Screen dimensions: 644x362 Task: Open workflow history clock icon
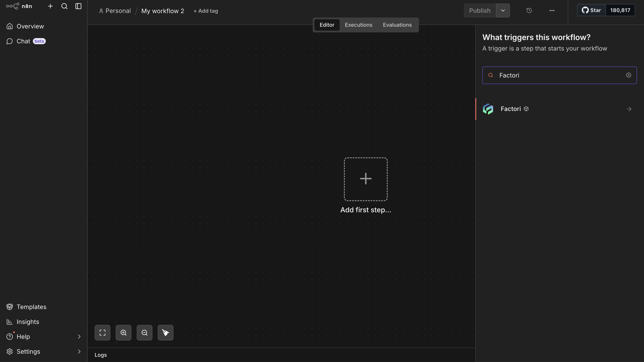point(529,11)
